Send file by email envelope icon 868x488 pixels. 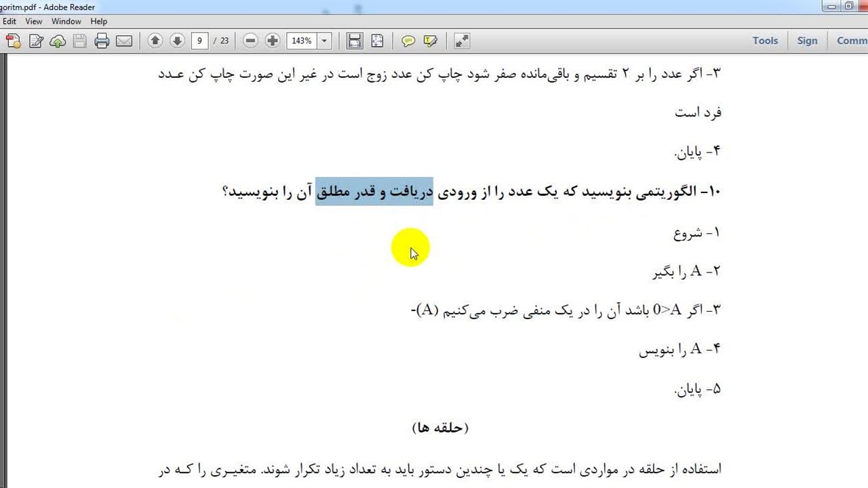(124, 41)
